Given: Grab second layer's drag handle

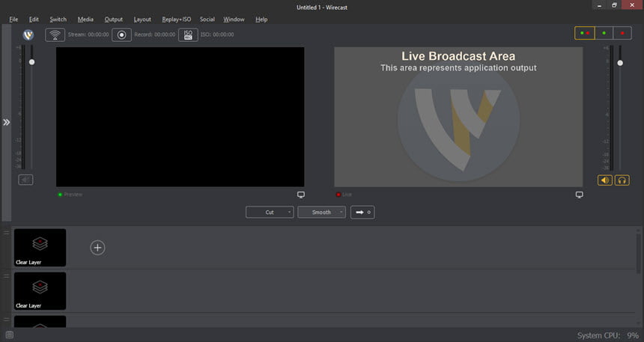Looking at the screenshot, I should [6, 276].
